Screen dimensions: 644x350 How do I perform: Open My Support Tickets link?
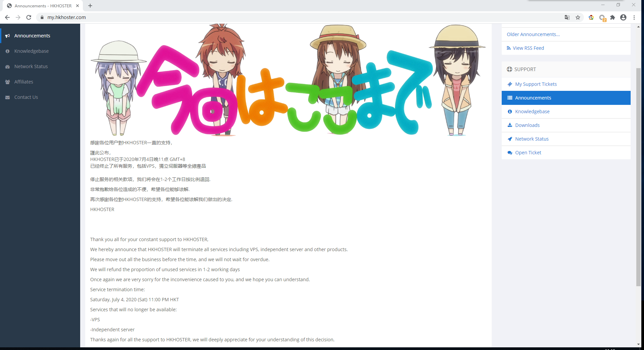[x=566, y=84]
